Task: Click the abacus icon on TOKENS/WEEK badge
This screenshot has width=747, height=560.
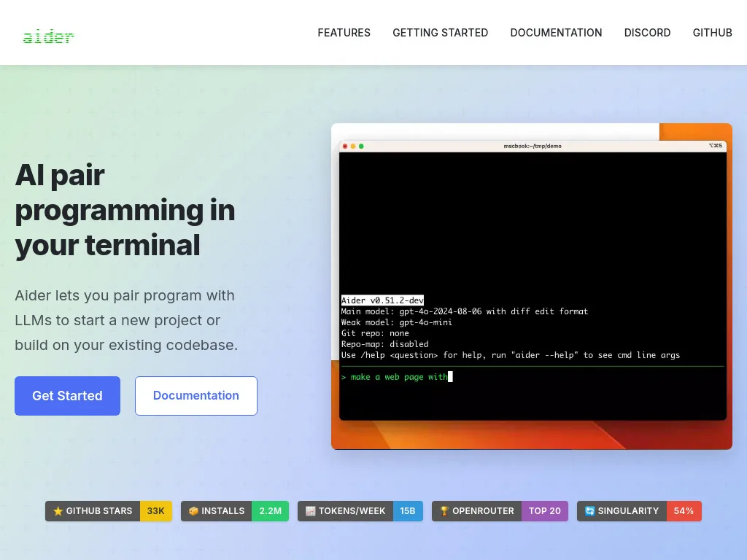Action: [310, 511]
